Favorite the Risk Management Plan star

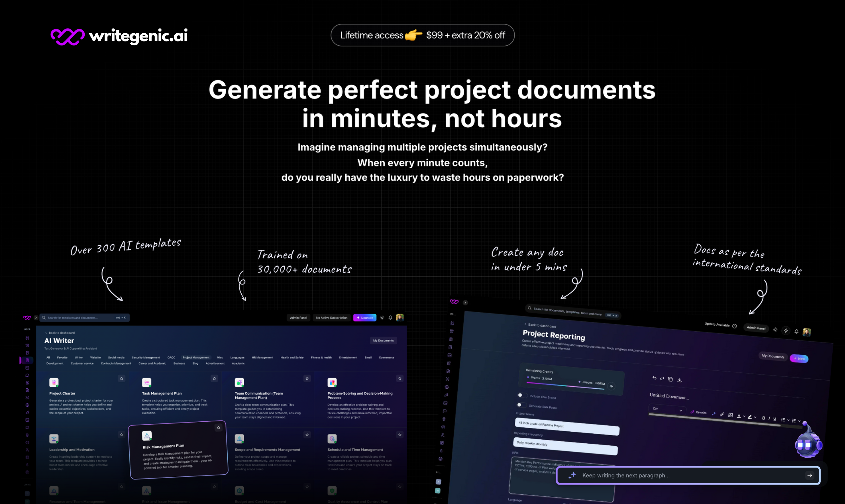(218, 428)
